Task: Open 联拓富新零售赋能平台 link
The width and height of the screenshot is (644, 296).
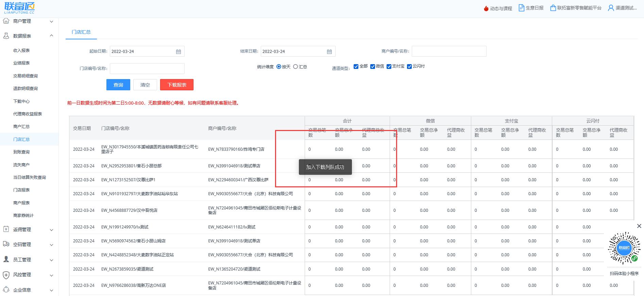Action: (x=579, y=8)
